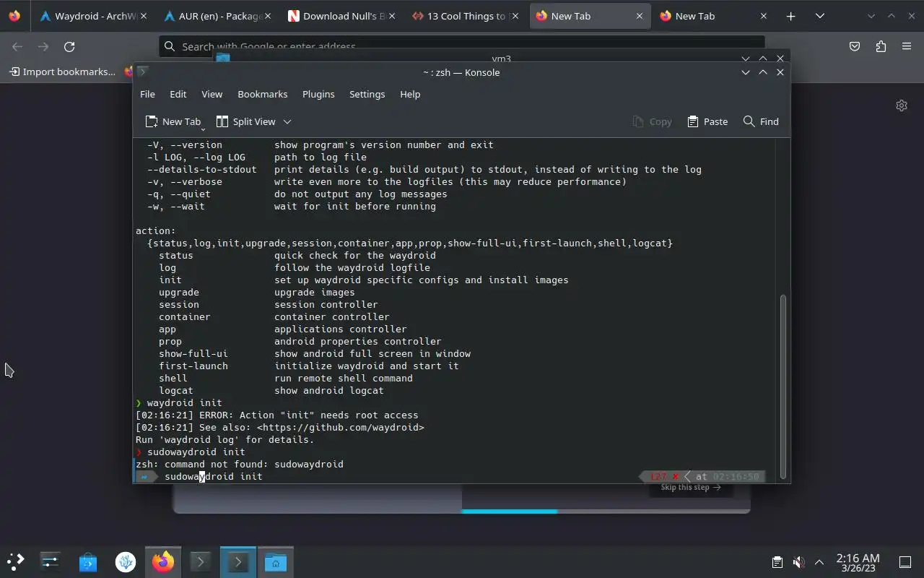Close the 13 Cool Things tab
The image size is (924, 578).
click(x=516, y=16)
